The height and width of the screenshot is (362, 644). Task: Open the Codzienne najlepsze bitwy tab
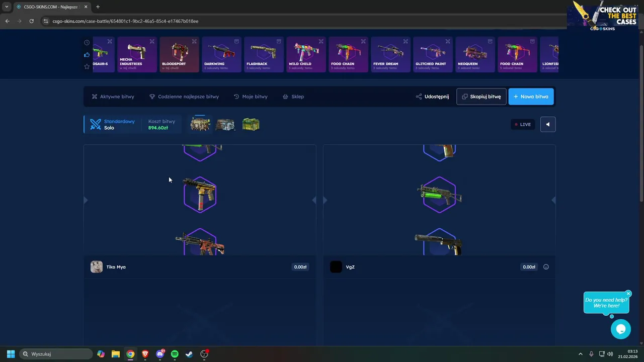point(184,97)
